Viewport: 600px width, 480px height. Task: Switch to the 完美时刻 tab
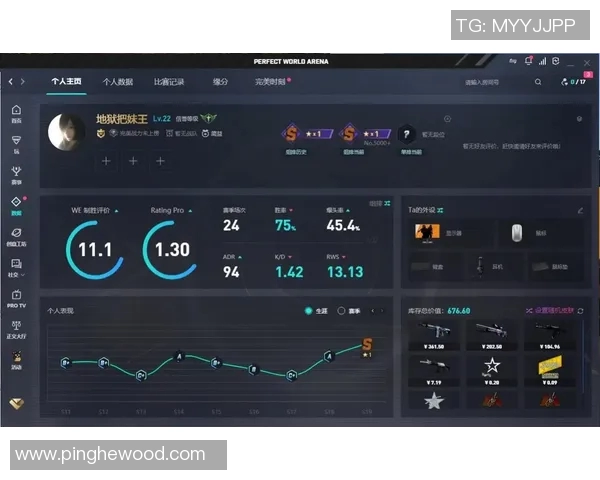click(270, 82)
